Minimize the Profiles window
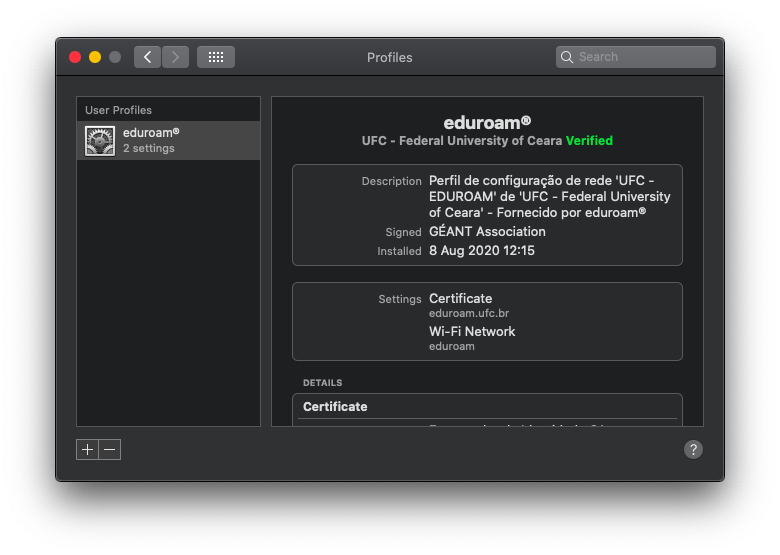The height and width of the screenshot is (555, 780). pyautogui.click(x=95, y=57)
